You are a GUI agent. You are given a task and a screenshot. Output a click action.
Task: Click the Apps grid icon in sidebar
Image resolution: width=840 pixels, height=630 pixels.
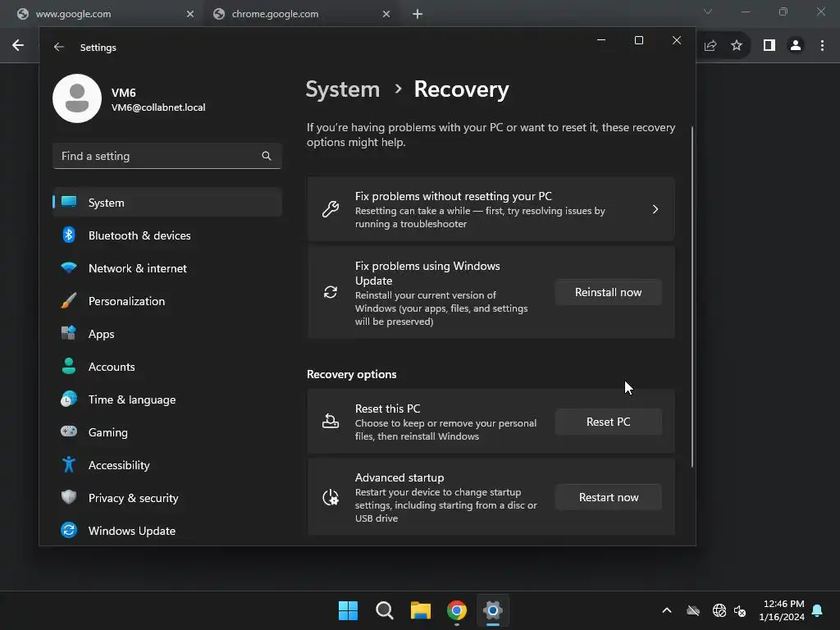(x=69, y=333)
